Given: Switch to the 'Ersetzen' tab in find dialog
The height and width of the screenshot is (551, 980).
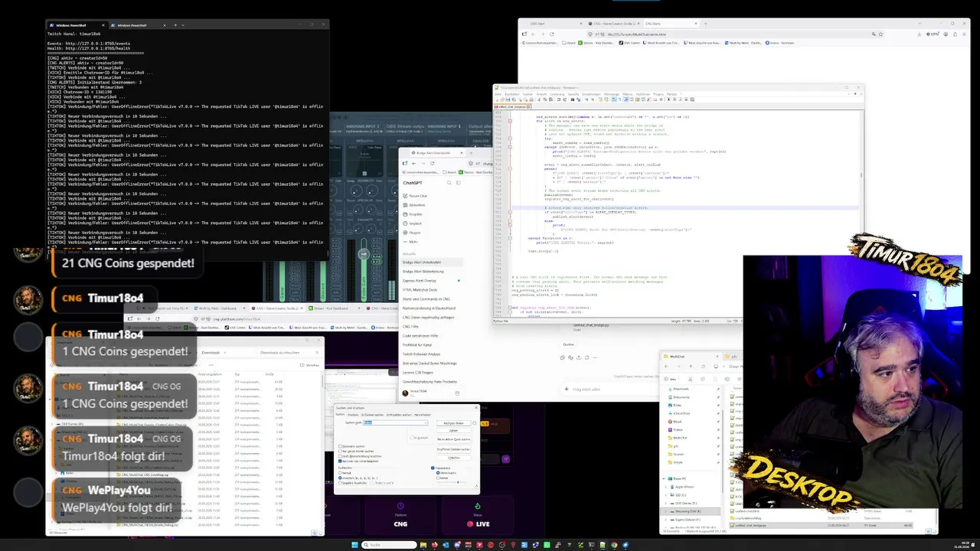Looking at the screenshot, I should click(x=353, y=415).
